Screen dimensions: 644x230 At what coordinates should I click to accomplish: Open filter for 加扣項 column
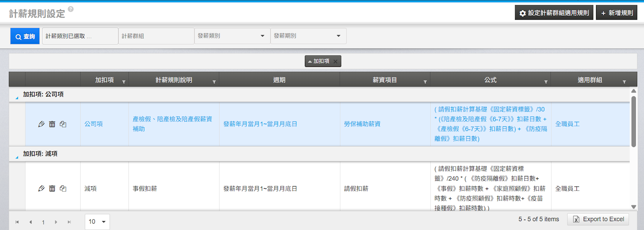pos(124,82)
